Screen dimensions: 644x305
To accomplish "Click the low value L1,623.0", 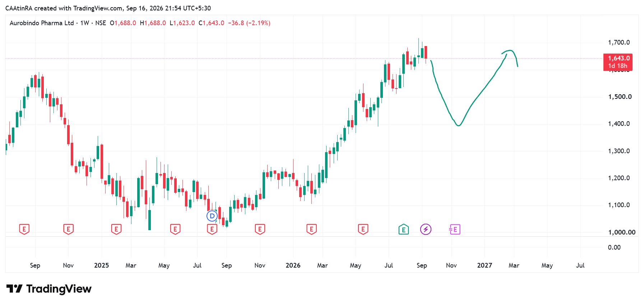I will click(x=182, y=23).
